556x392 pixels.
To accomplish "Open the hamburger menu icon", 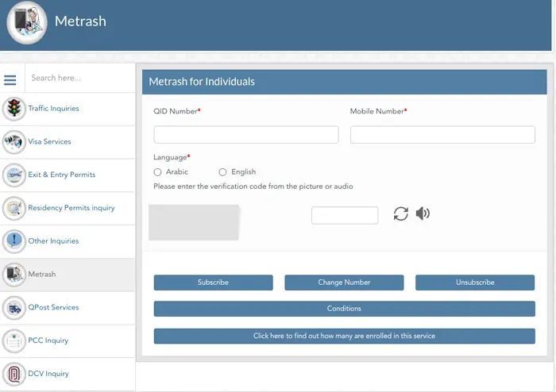I will click(10, 80).
